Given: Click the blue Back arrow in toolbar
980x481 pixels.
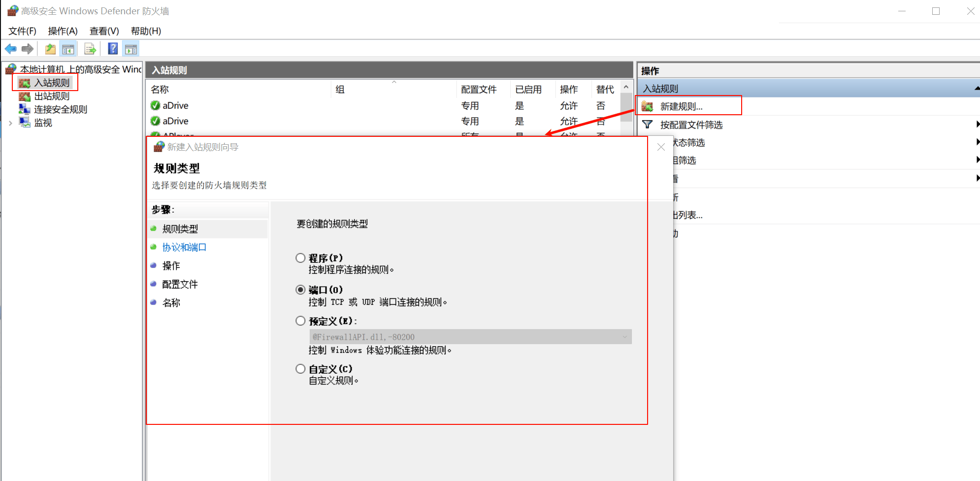Looking at the screenshot, I should tap(10, 49).
